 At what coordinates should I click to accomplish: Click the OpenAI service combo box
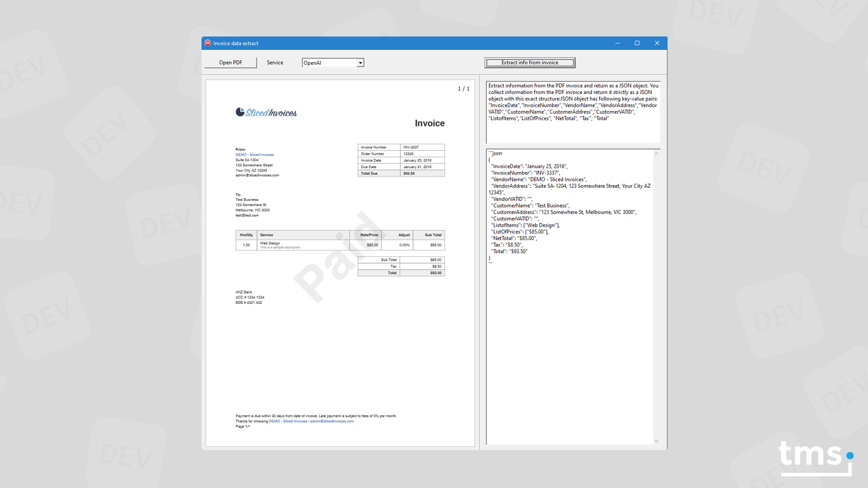pyautogui.click(x=329, y=63)
